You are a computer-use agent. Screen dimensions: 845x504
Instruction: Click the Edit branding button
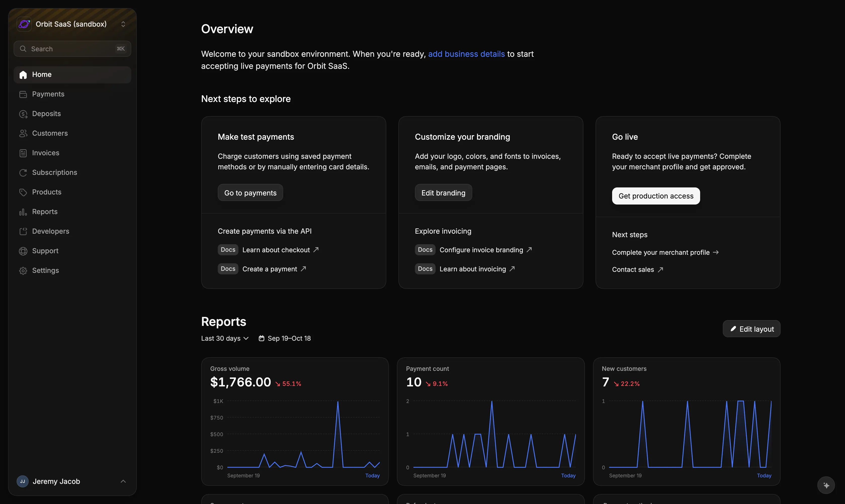(443, 192)
